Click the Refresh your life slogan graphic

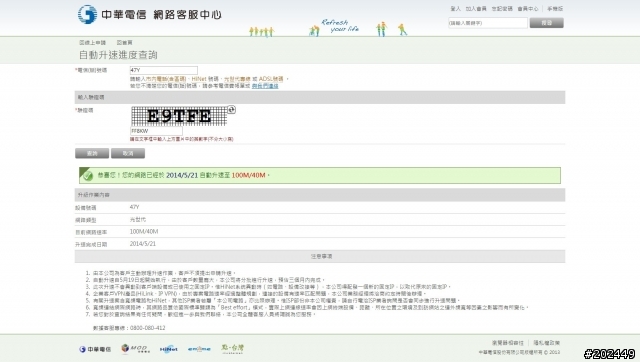point(340,26)
